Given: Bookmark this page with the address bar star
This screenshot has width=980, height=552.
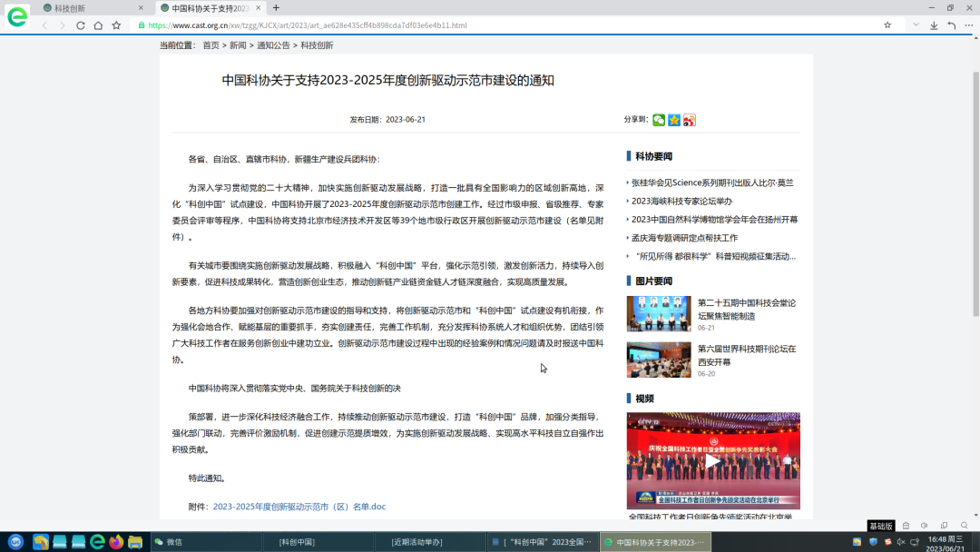Looking at the screenshot, I should point(116,25).
